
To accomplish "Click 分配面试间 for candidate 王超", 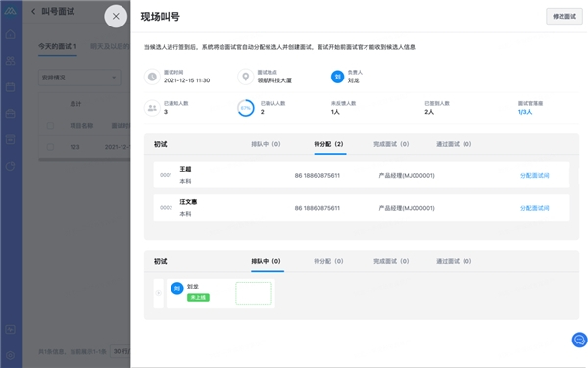I will [x=535, y=175].
